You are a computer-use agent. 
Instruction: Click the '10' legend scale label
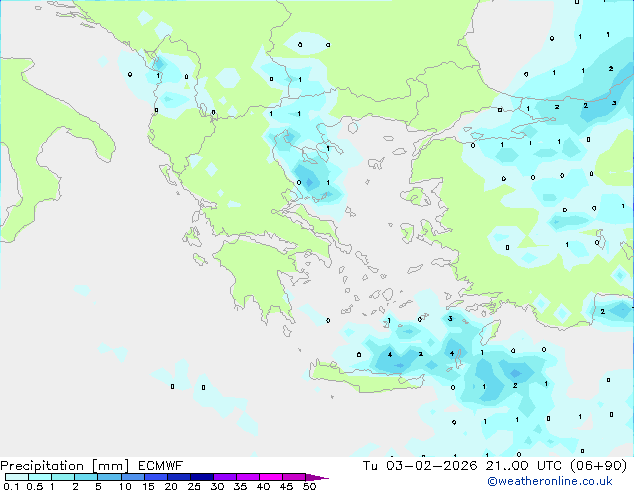tap(125, 486)
